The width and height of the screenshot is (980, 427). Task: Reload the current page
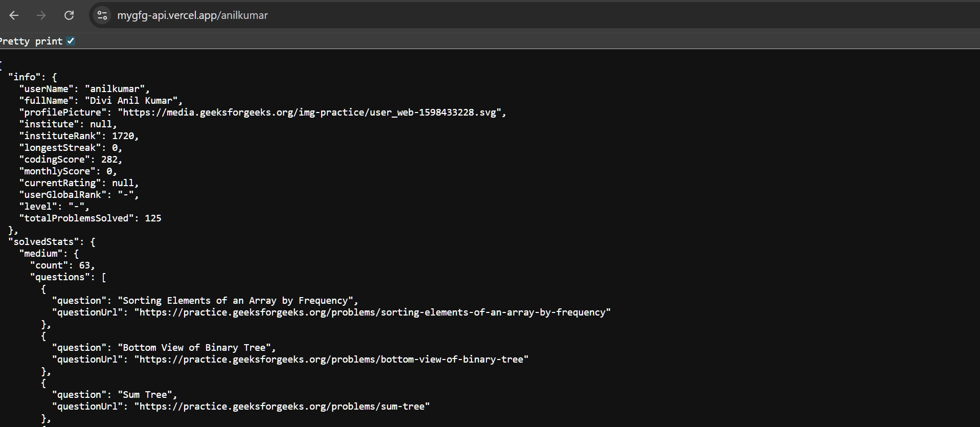pos(69,15)
